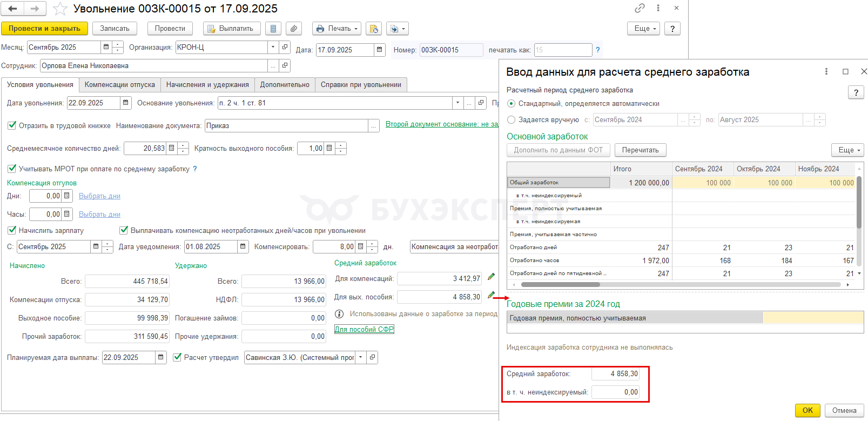This screenshot has width=868, height=421.
Task: Open calendar for Дата уведомления field
Action: (243, 247)
